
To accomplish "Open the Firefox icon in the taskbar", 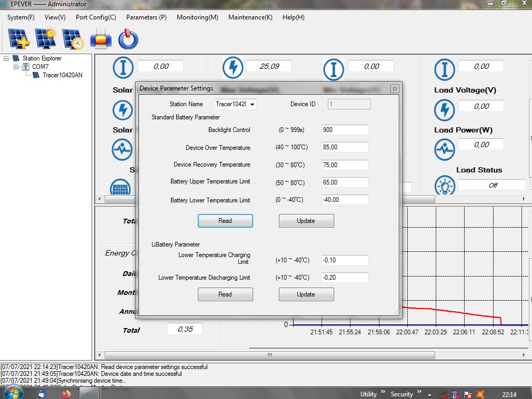I will (x=66, y=394).
